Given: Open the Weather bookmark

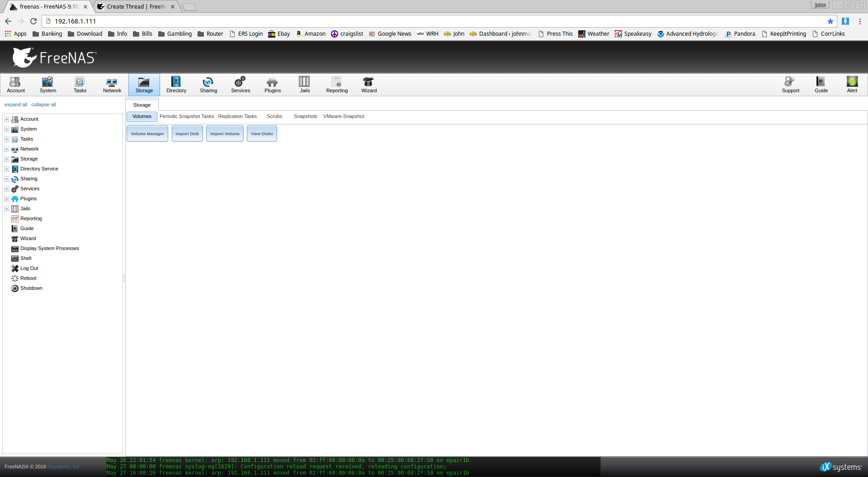Looking at the screenshot, I should pos(594,34).
